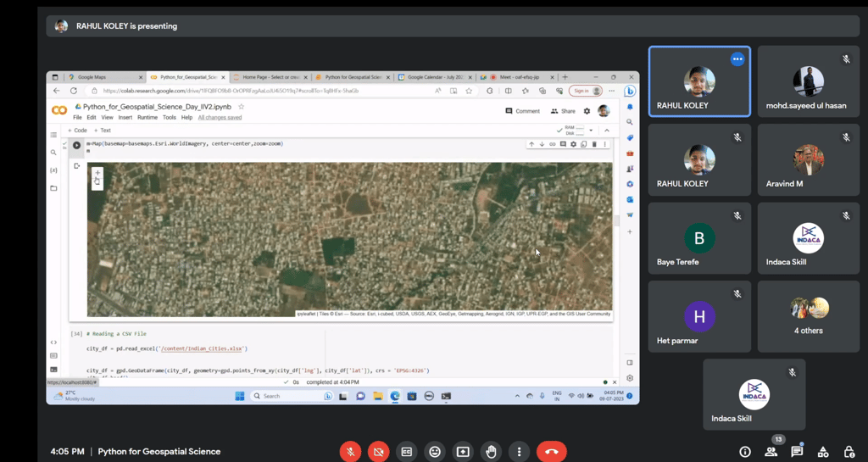
Task: Open cell editor settings gear
Action: point(574,144)
